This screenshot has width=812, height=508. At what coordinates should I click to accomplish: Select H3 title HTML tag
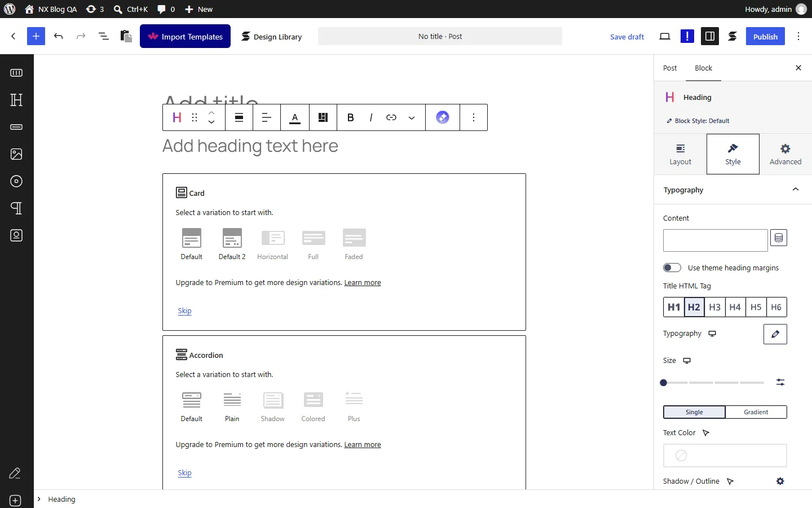coord(715,307)
